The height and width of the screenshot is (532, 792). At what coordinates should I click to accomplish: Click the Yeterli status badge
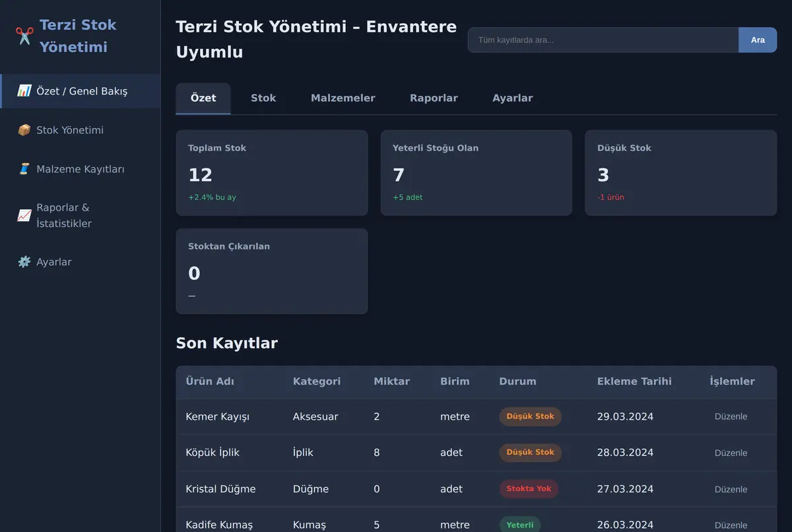520,525
